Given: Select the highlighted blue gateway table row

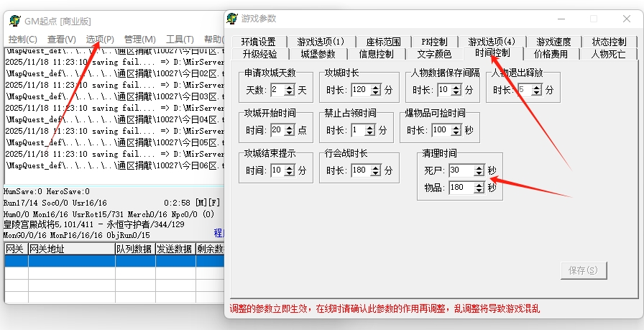Looking at the screenshot, I should 114,261.
